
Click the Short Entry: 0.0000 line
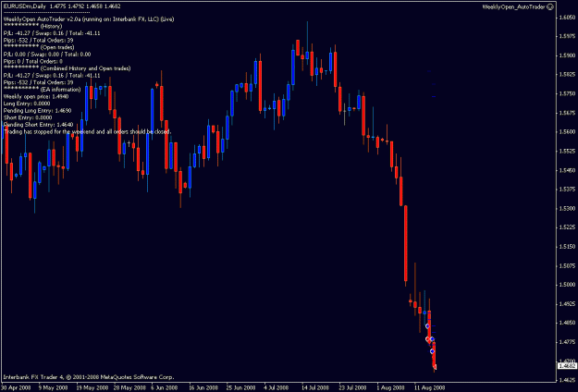tap(27, 117)
